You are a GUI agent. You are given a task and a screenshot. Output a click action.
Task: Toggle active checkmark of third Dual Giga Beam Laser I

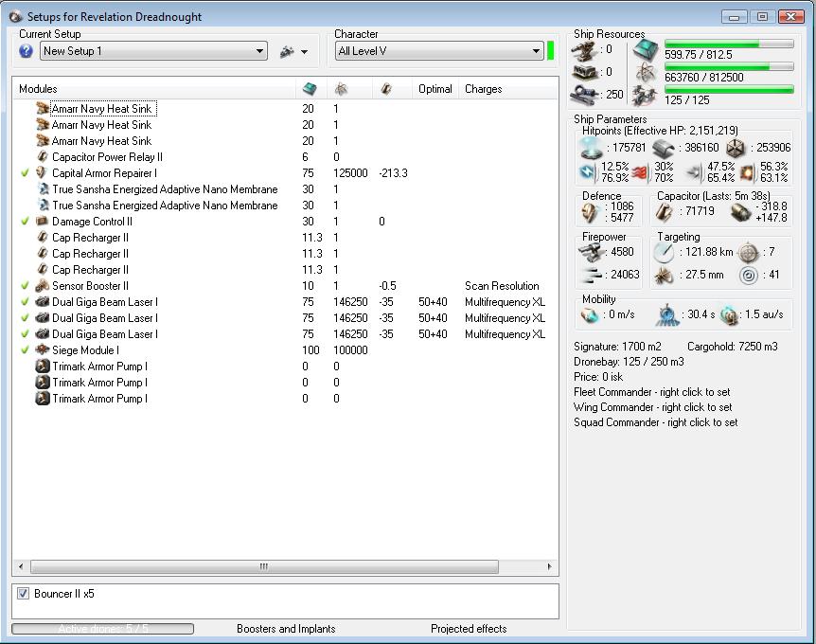pos(25,334)
